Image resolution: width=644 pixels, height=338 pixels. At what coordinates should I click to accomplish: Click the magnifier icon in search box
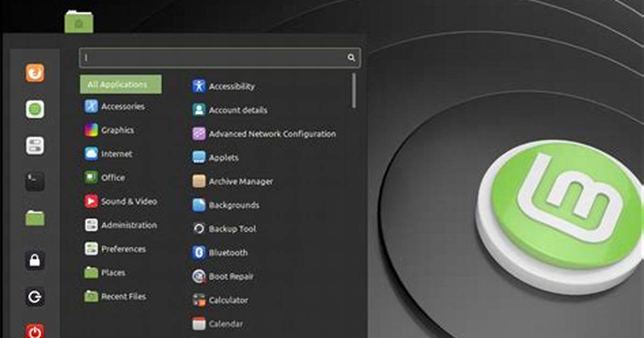coord(351,58)
